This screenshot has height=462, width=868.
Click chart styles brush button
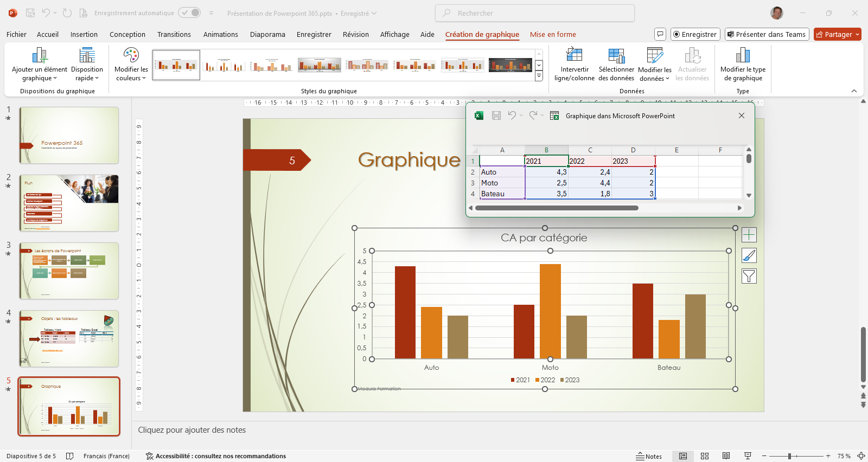tap(749, 255)
